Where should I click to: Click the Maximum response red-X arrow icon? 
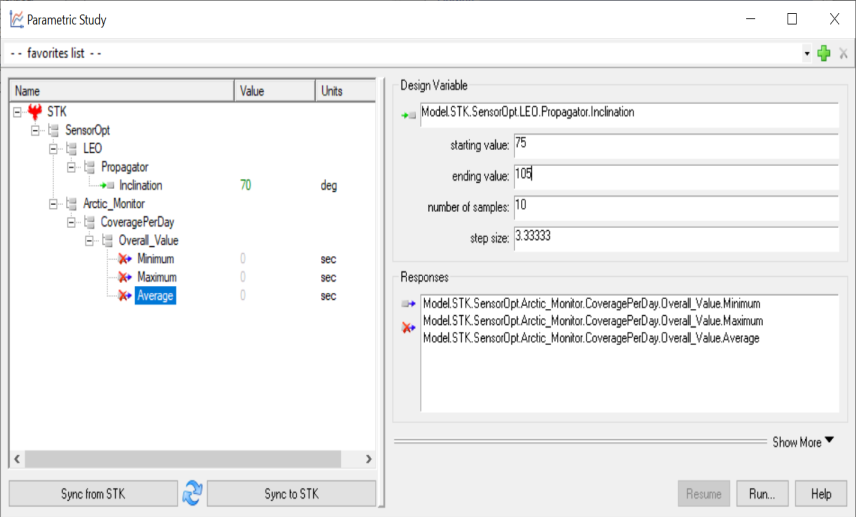(x=125, y=277)
